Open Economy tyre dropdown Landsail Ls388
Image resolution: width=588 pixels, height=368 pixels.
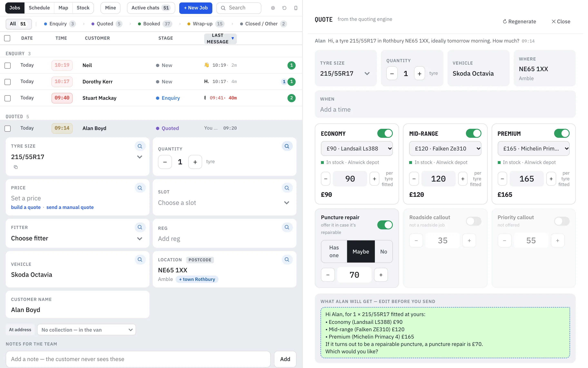357,148
